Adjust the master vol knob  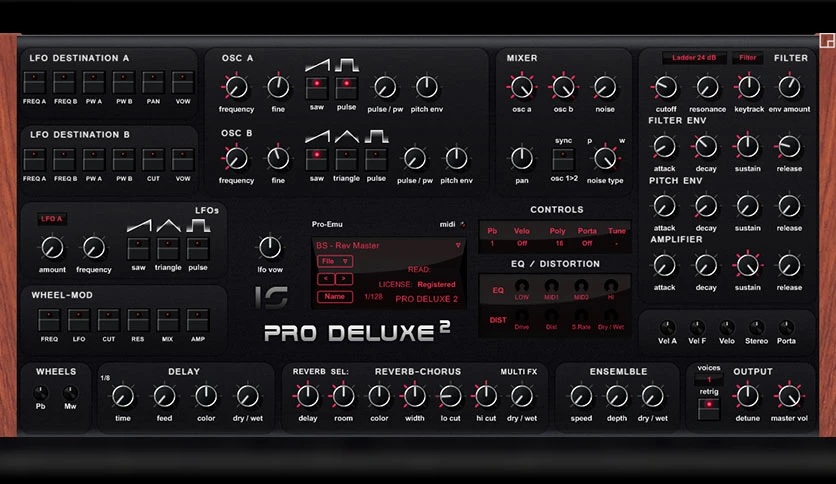coord(789,396)
